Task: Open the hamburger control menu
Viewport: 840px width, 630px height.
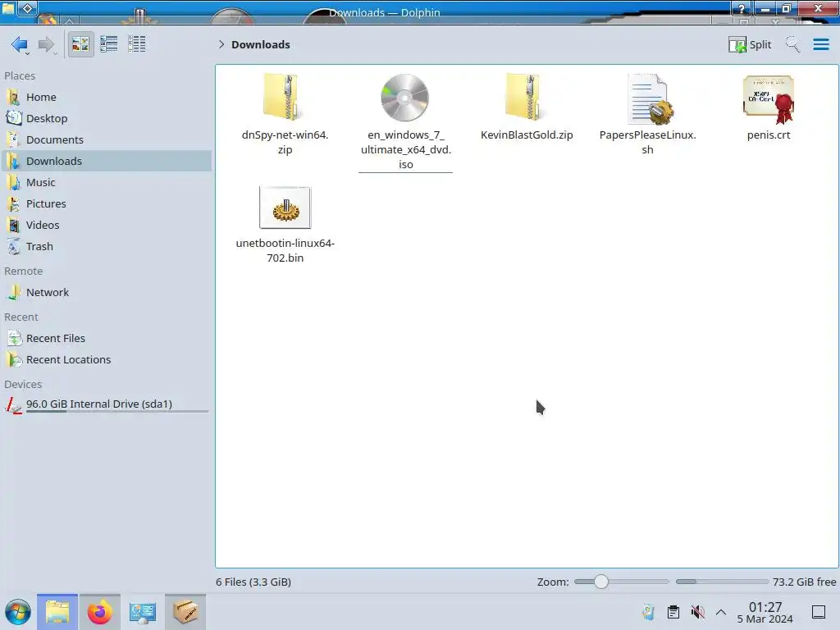Action: point(820,44)
